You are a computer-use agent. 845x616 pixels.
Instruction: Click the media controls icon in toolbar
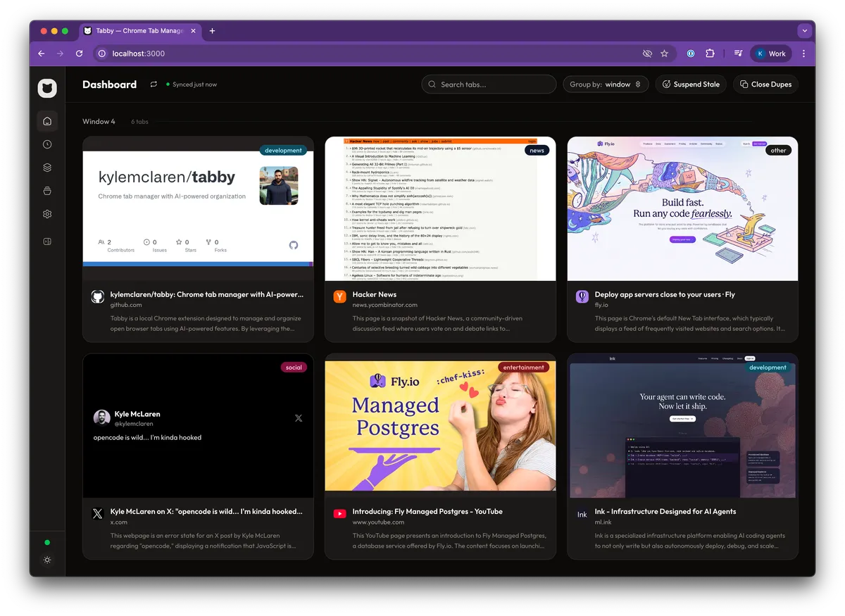click(737, 54)
